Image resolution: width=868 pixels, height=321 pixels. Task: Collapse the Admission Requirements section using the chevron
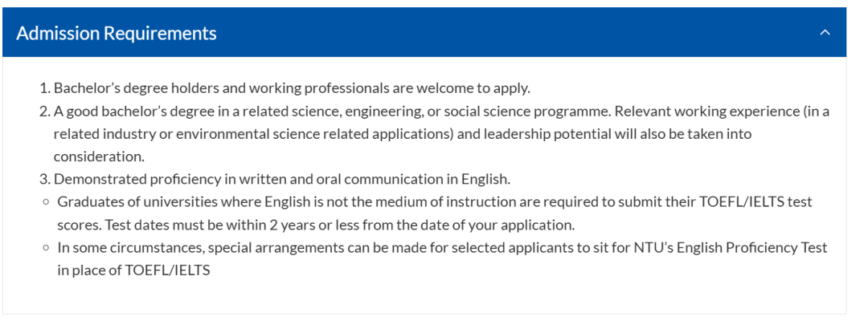click(824, 33)
